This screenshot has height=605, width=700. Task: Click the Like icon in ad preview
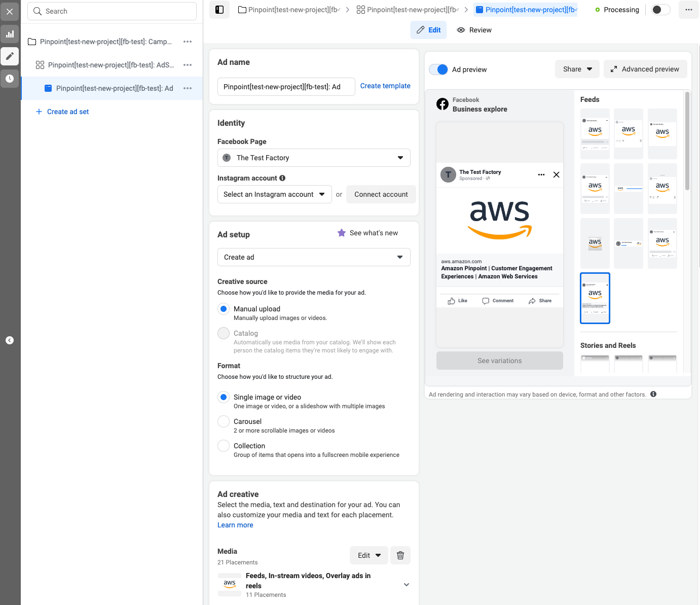click(451, 301)
